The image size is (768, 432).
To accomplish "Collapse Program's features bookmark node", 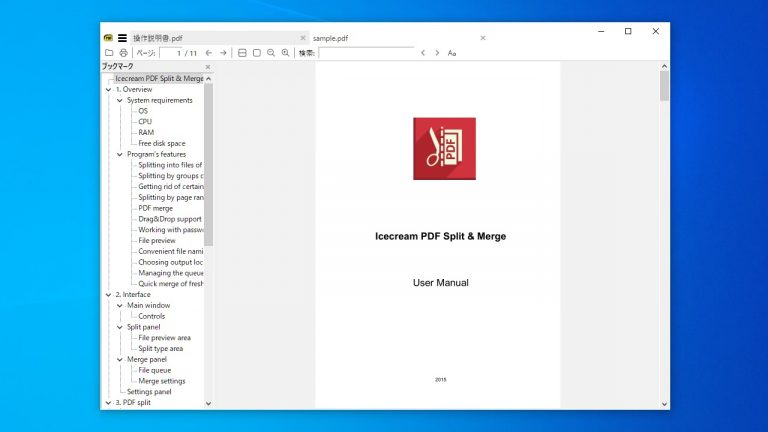I will (x=120, y=154).
